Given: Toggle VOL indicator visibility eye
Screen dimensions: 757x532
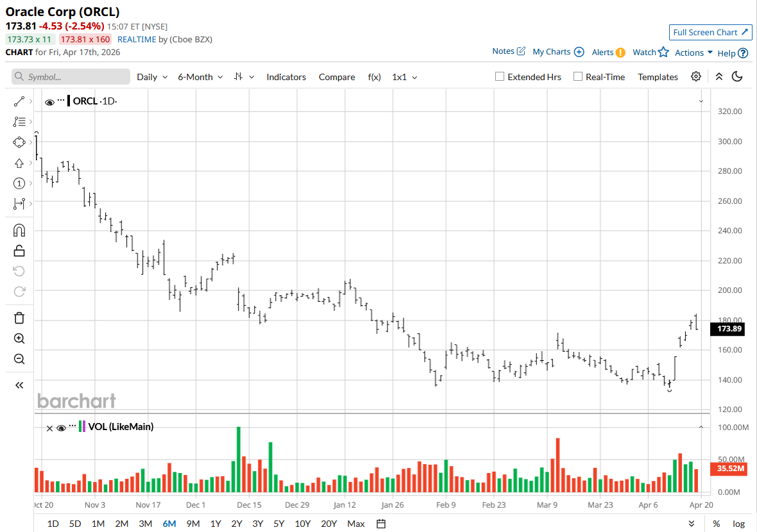Looking at the screenshot, I should 62,428.
